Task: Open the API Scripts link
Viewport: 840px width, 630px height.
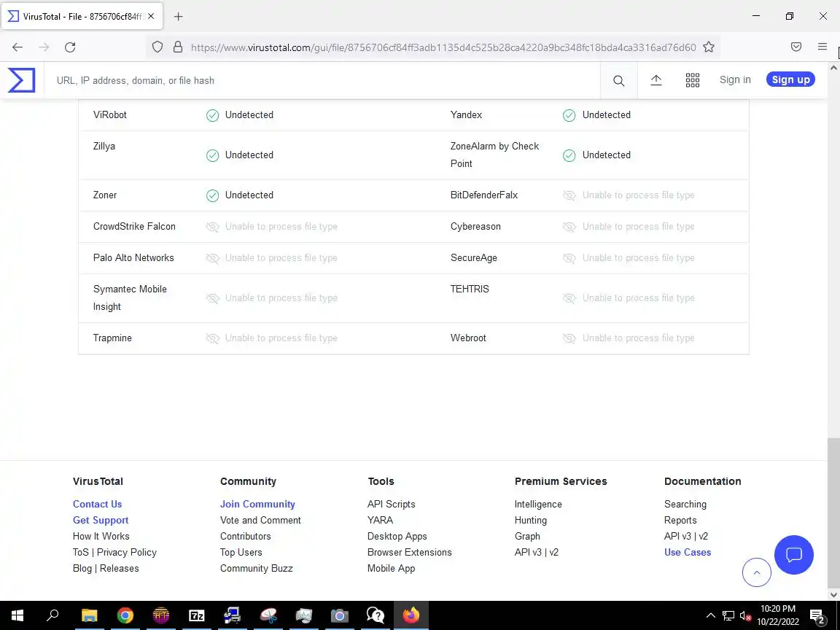Action: pos(391,504)
